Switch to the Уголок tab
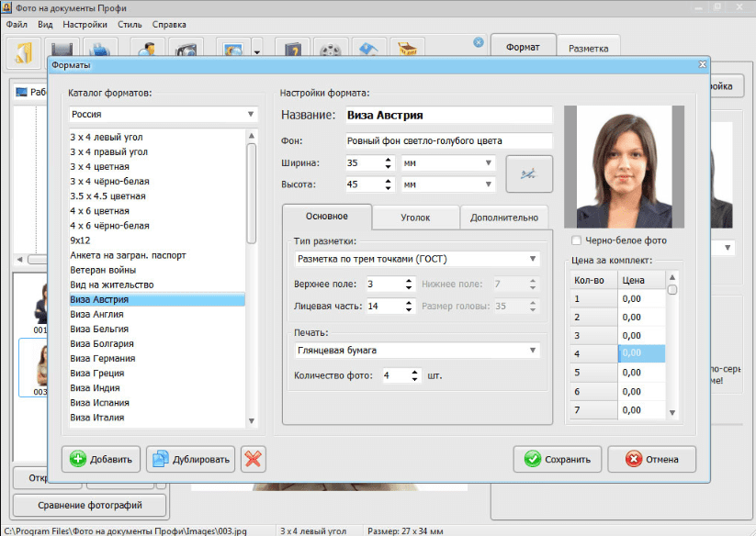 (415, 218)
